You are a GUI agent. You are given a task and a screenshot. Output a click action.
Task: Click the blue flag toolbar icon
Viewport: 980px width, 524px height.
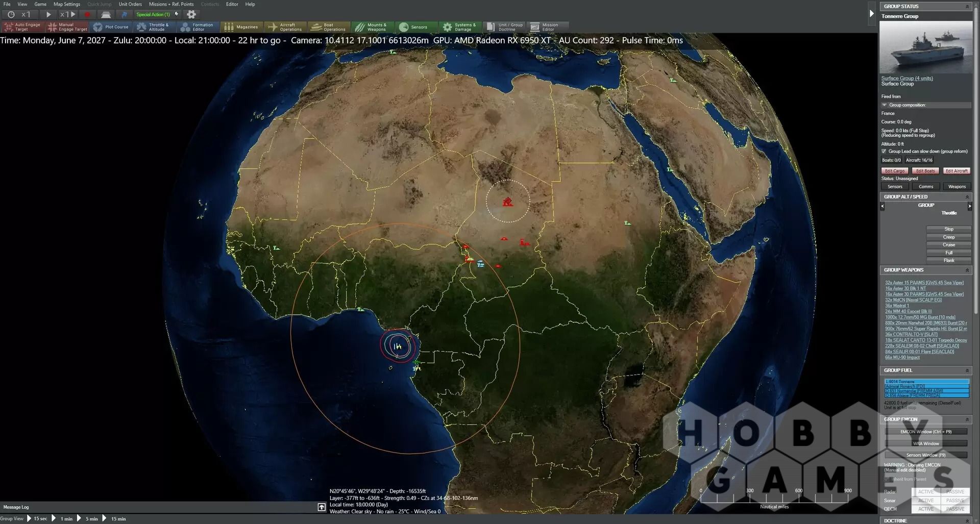coord(124,14)
